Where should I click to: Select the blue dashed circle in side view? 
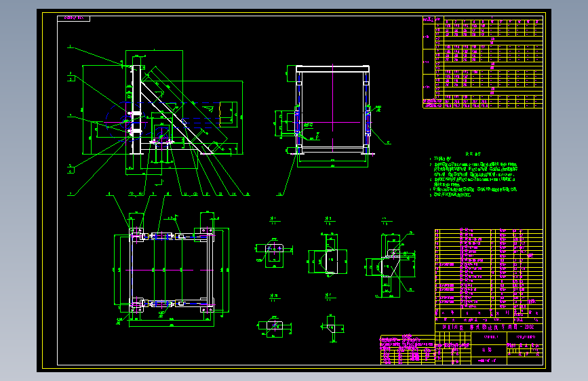125,121
